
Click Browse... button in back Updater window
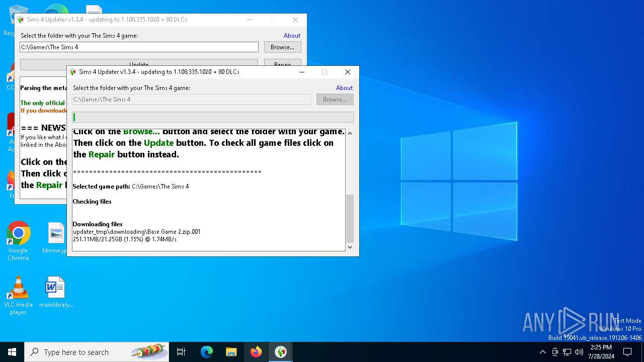click(282, 47)
